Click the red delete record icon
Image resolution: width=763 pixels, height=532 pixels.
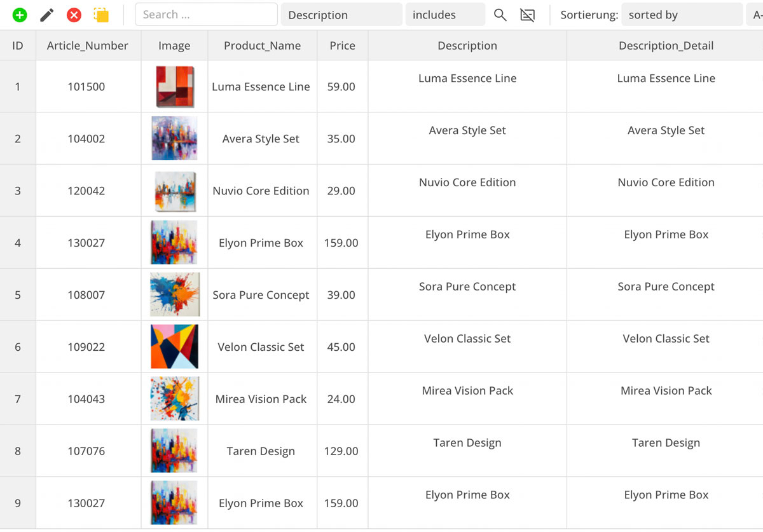pyautogui.click(x=74, y=15)
